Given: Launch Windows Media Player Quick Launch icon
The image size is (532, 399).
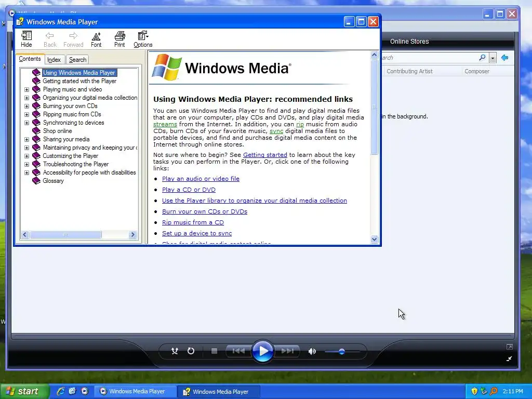Looking at the screenshot, I should (85, 391).
